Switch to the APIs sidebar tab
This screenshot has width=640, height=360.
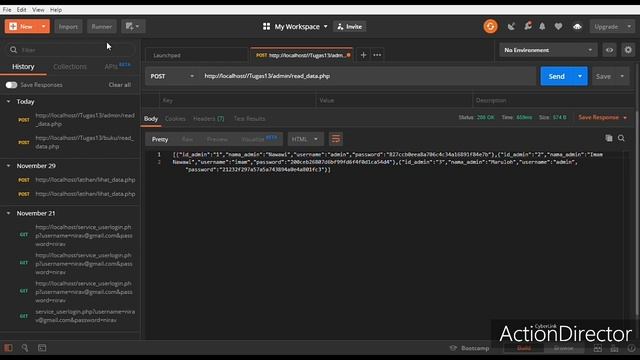(117, 66)
